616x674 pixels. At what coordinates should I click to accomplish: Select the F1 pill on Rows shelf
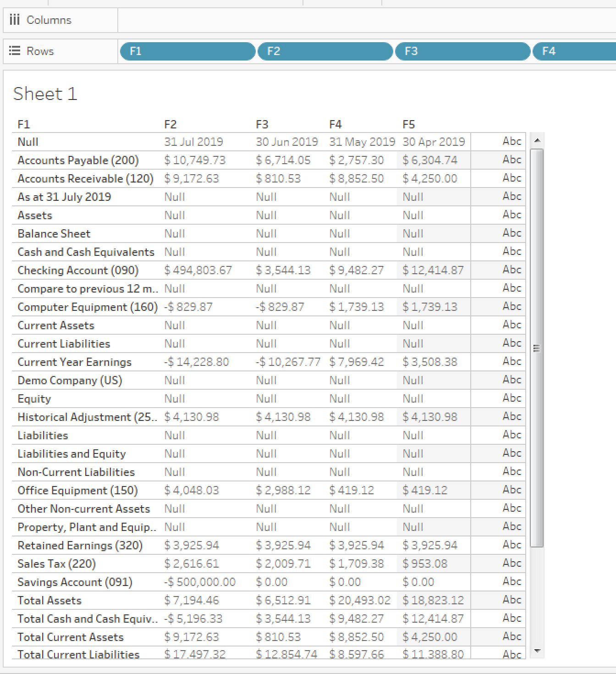[x=187, y=51]
